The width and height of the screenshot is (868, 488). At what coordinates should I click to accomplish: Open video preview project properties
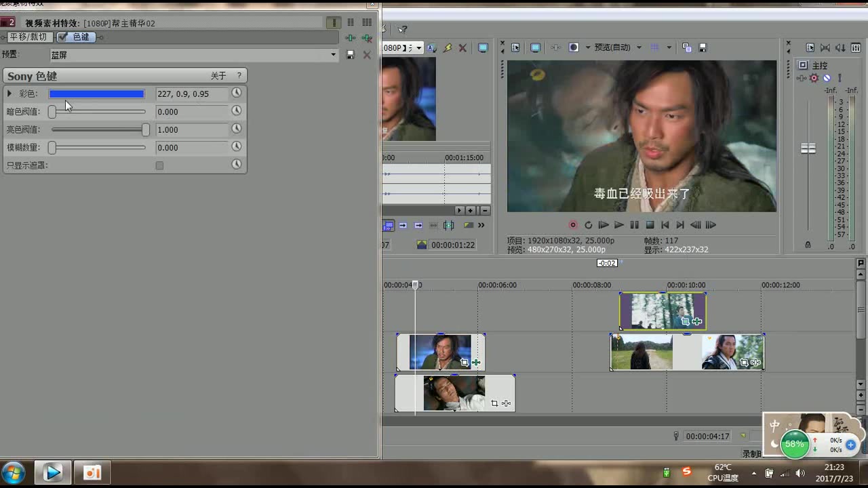coord(516,47)
